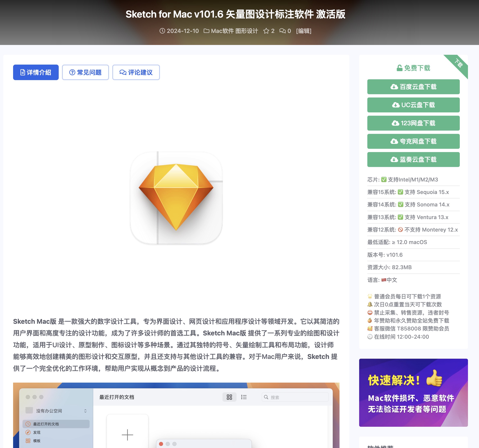The width and height of the screenshot is (479, 448).
Task: Click the text 支持Intel/M1/M2/M3
Action: (413, 180)
